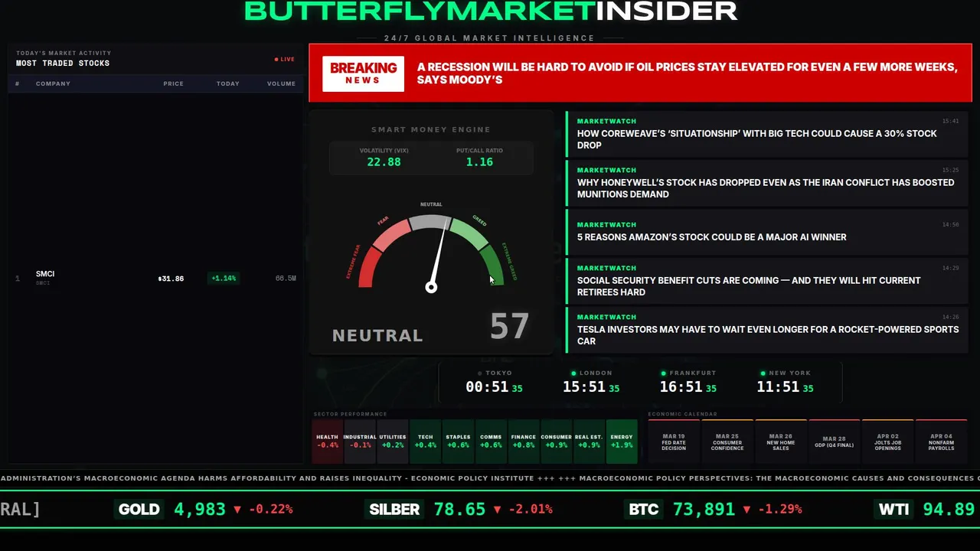The image size is (980, 551).
Task: Click the Neutral grey gauge segment
Action: pos(430,222)
